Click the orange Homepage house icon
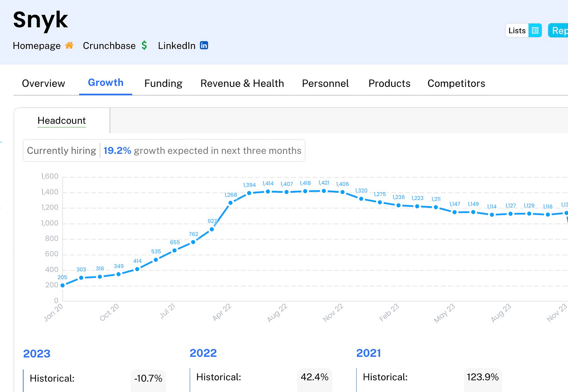The height and width of the screenshot is (392, 568). pyautogui.click(x=69, y=46)
